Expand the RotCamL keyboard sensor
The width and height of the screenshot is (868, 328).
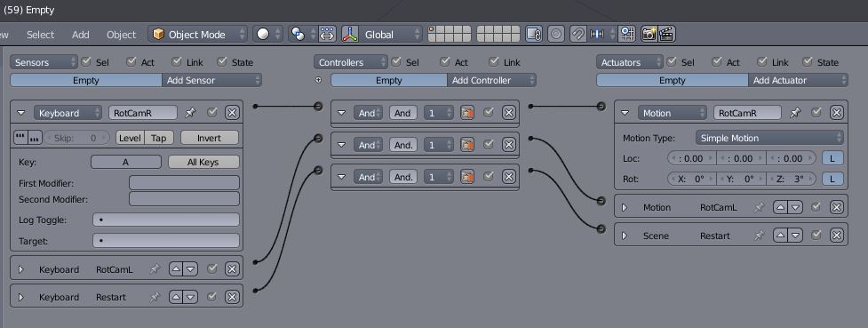click(x=21, y=269)
